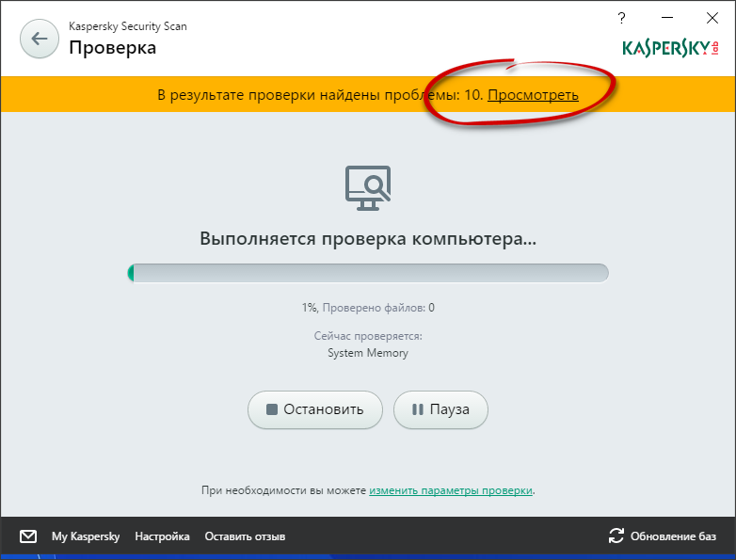Click the Обновление баз label
736x560 pixels.
pos(674,536)
